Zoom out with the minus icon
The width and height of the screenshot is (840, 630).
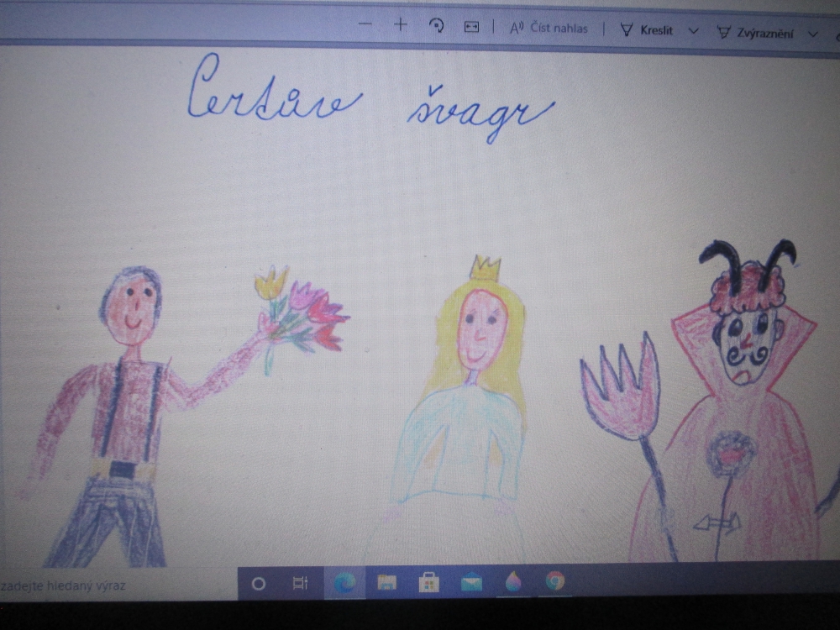[x=365, y=24]
